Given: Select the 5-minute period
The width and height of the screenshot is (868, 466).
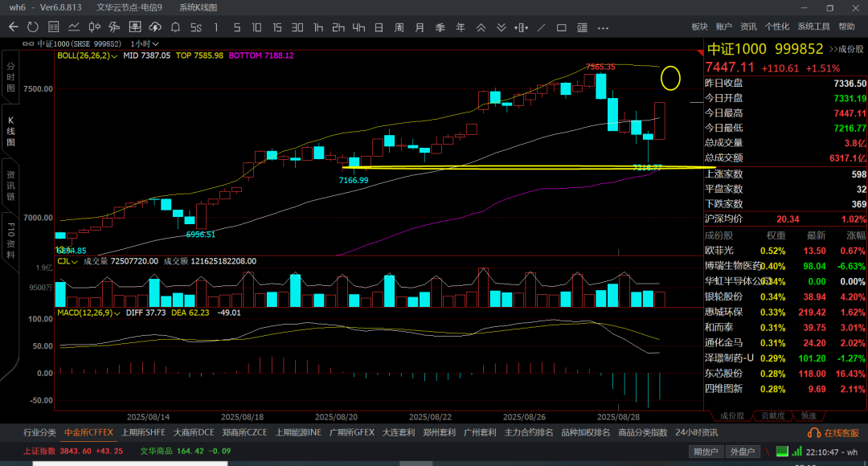Looking at the screenshot, I should point(236,27).
